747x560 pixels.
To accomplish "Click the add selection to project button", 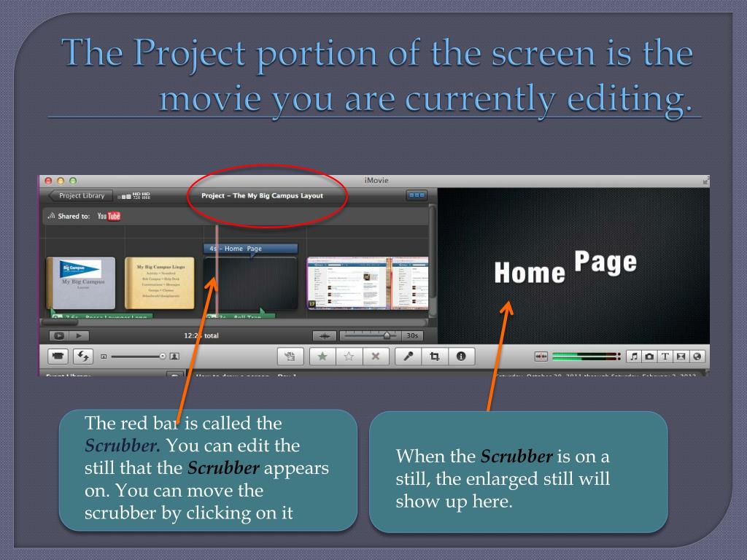I will pos(290,356).
